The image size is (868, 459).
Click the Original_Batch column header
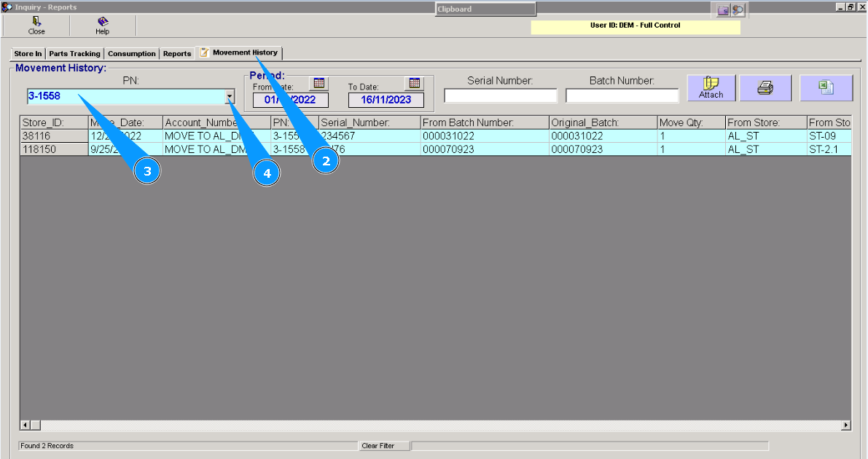[603, 122]
